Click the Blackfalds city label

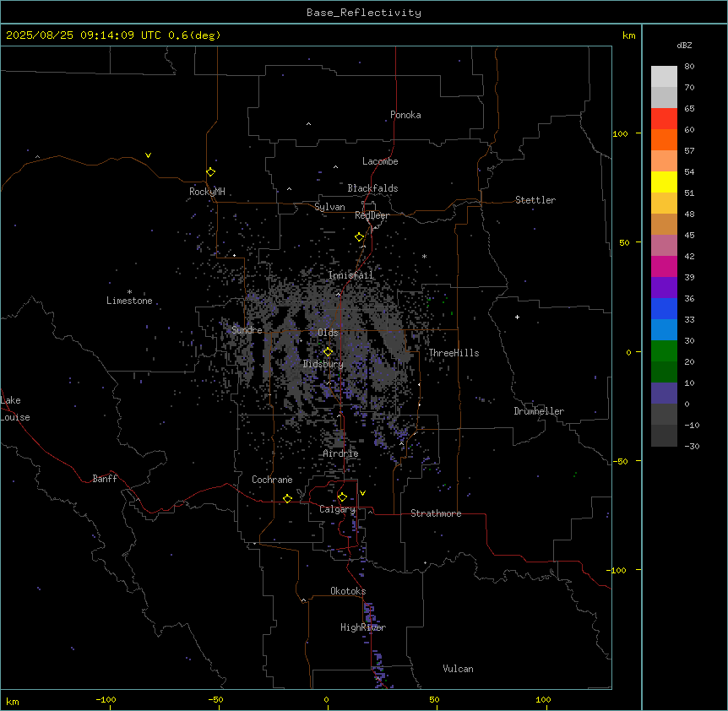pyautogui.click(x=372, y=188)
